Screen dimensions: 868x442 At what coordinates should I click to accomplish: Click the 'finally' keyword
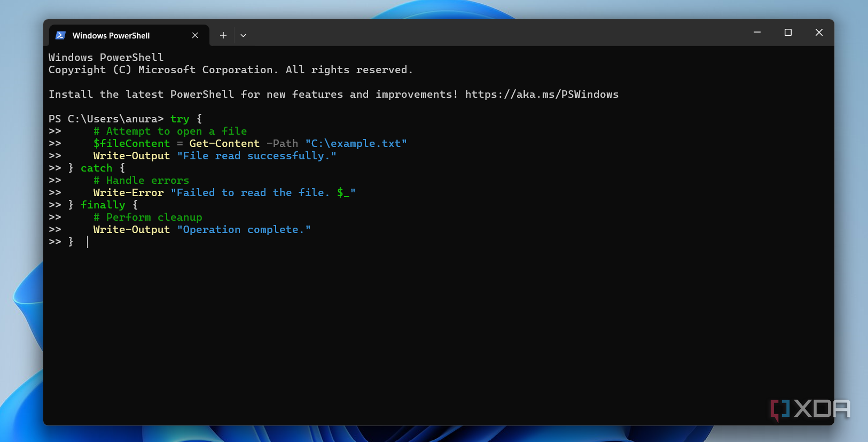point(103,205)
